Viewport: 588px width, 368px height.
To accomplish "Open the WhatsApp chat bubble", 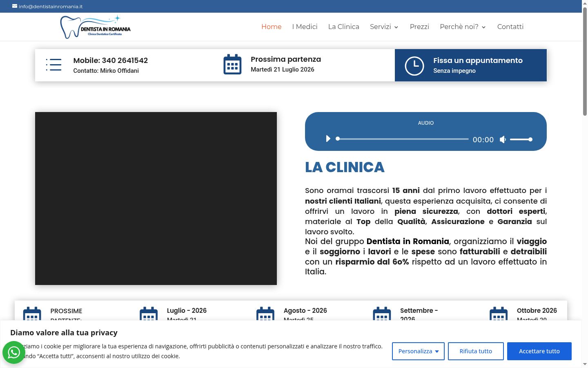I will tap(14, 352).
